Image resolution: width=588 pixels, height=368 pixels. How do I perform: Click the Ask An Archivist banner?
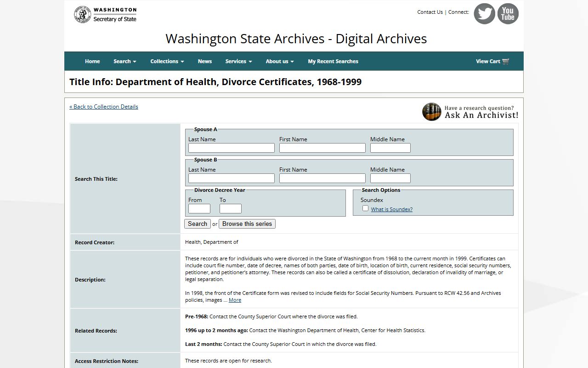(470, 112)
